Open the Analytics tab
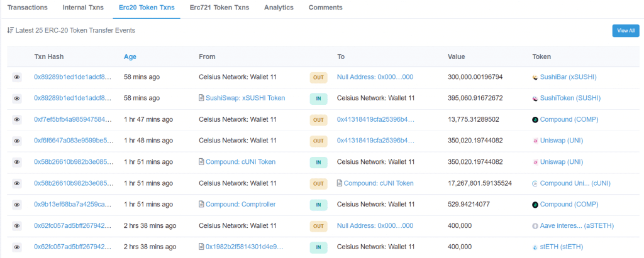This screenshot has width=644, height=258. (x=279, y=8)
